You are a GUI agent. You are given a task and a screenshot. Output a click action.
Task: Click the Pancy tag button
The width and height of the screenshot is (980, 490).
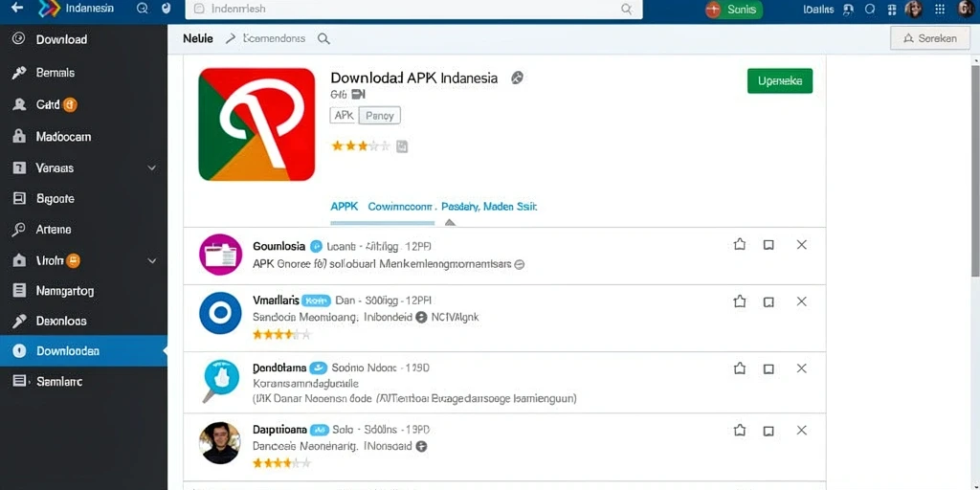(x=379, y=116)
